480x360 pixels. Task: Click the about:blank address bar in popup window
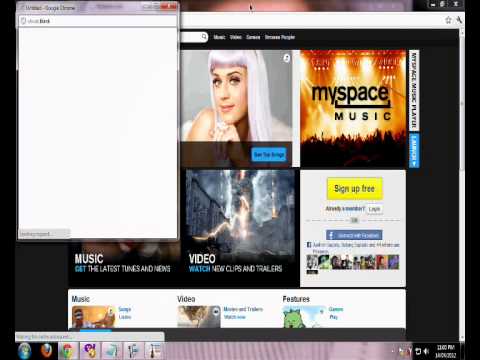(97, 21)
